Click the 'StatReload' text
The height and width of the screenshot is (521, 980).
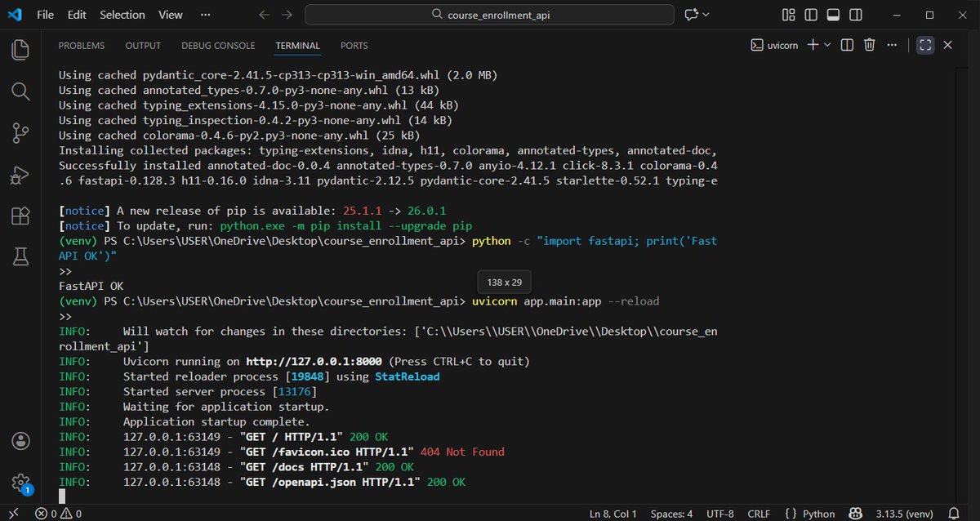407,376
